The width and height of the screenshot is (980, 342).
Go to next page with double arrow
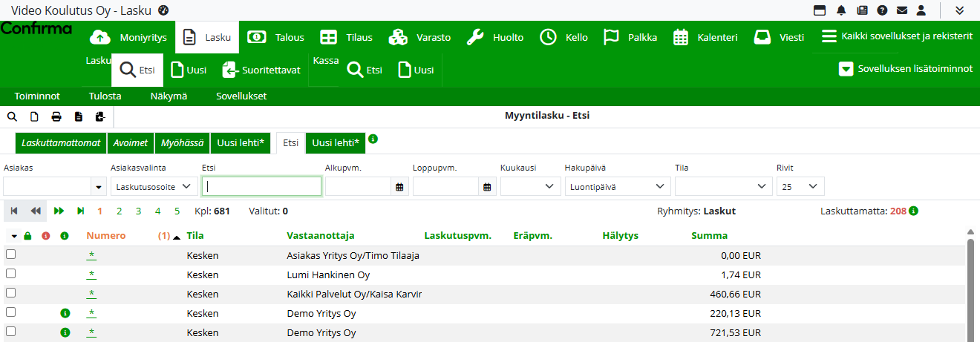[59, 211]
